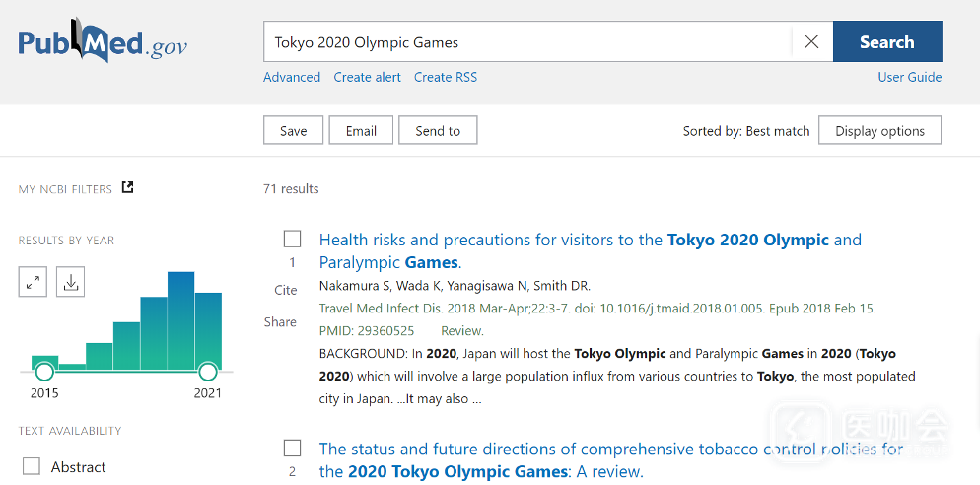Click the Create alert link
The width and height of the screenshot is (980, 485).
point(367,77)
